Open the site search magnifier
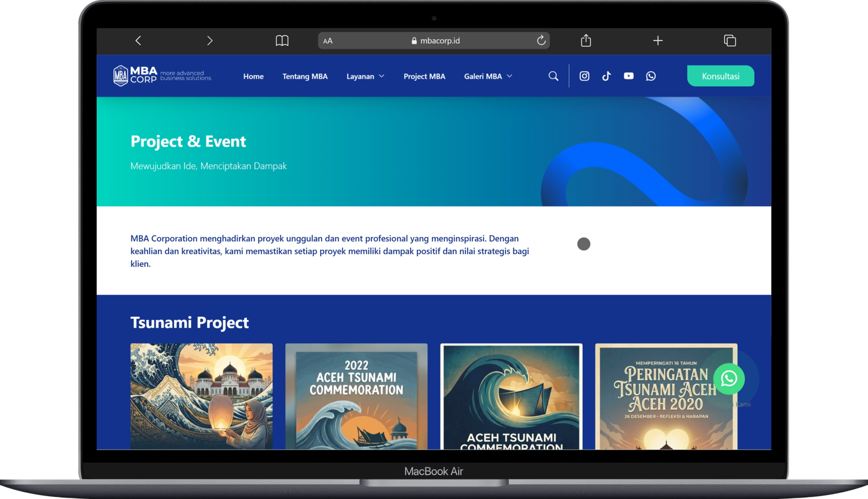 click(553, 76)
